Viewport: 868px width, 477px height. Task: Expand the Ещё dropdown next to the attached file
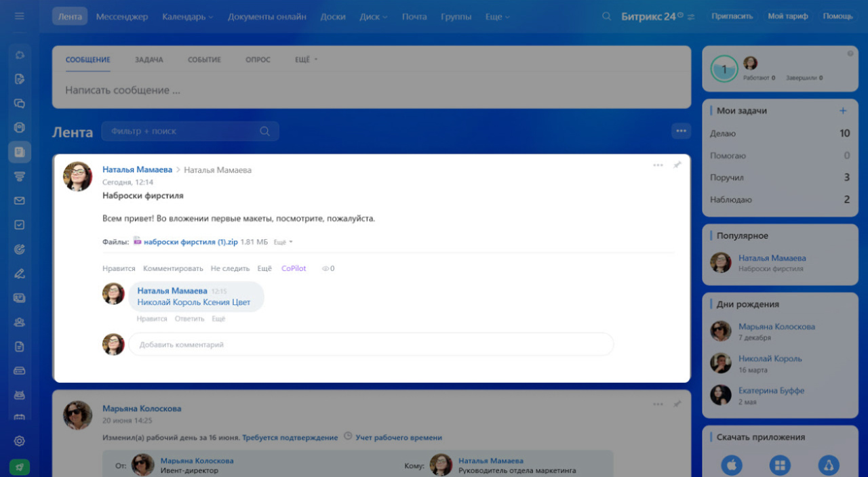tap(283, 242)
